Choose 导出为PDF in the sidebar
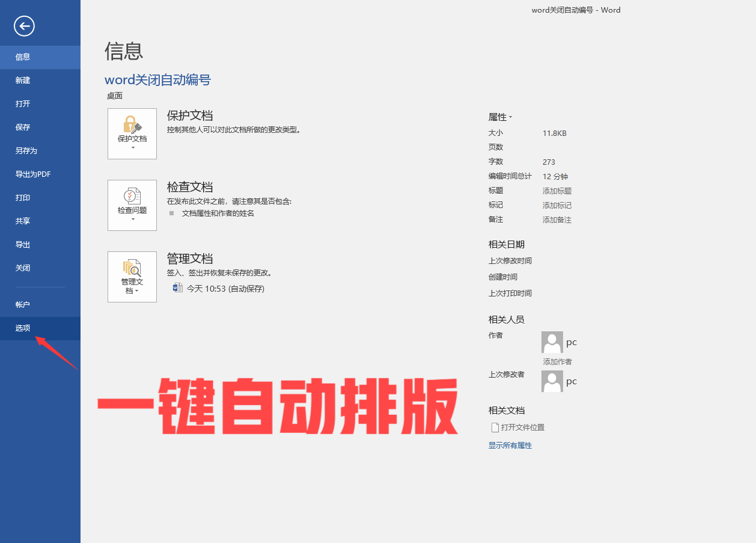The width and height of the screenshot is (756, 543). (33, 174)
